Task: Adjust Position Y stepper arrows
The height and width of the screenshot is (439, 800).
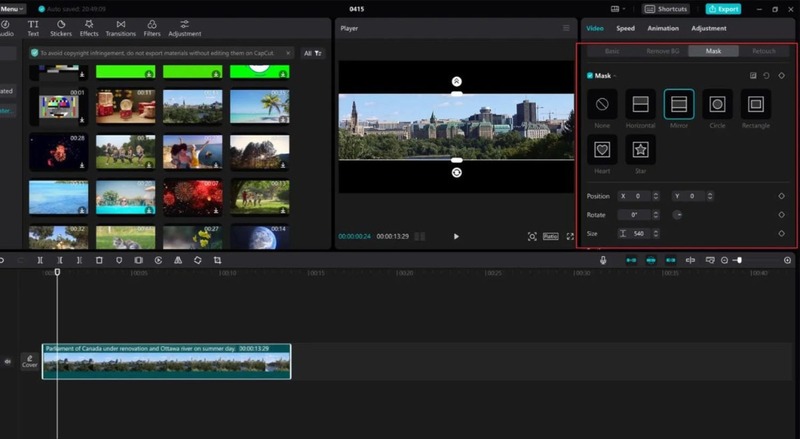Action: pyautogui.click(x=710, y=196)
